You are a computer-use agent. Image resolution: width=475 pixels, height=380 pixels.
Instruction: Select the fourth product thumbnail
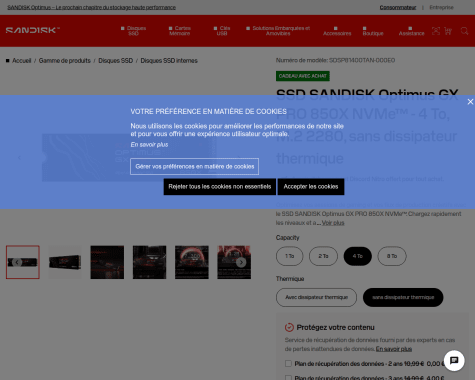click(x=149, y=262)
